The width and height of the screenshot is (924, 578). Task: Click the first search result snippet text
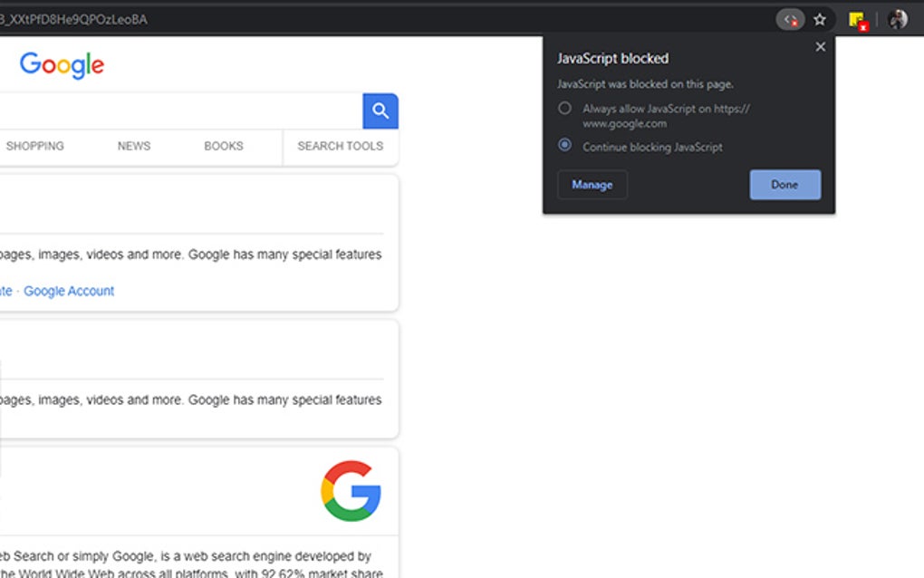pos(190,255)
